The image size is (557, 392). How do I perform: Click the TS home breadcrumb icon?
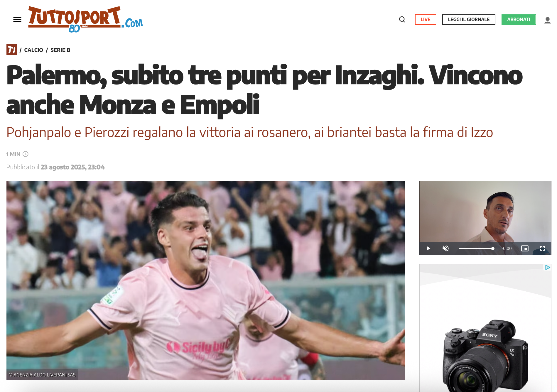(12, 50)
